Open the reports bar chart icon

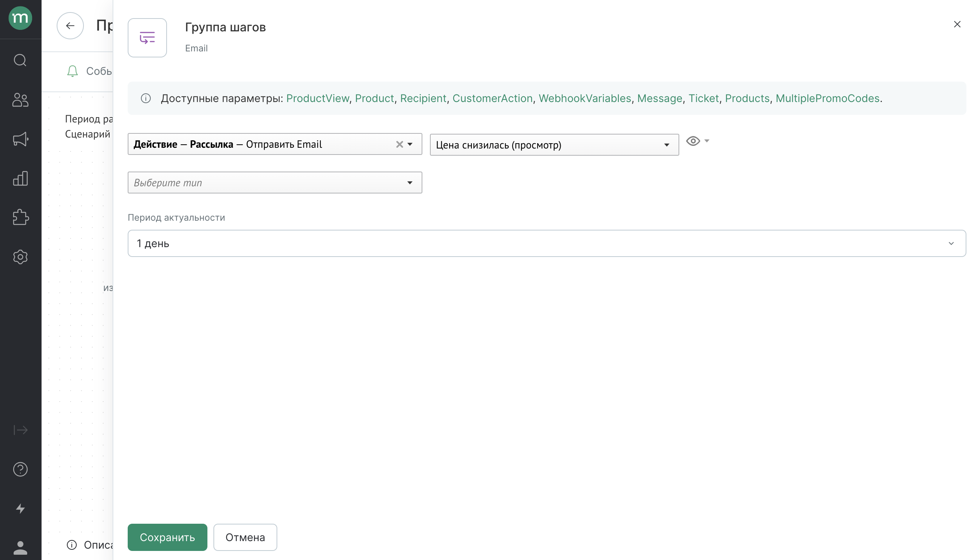pos(20,178)
